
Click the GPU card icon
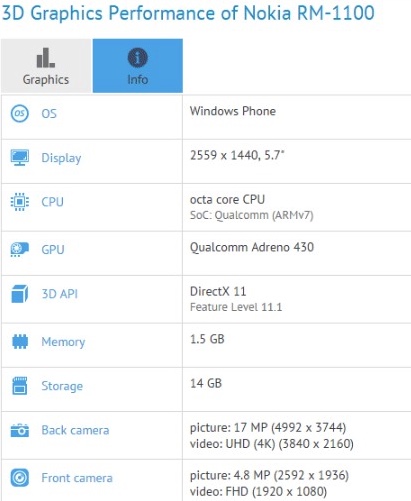click(x=20, y=249)
